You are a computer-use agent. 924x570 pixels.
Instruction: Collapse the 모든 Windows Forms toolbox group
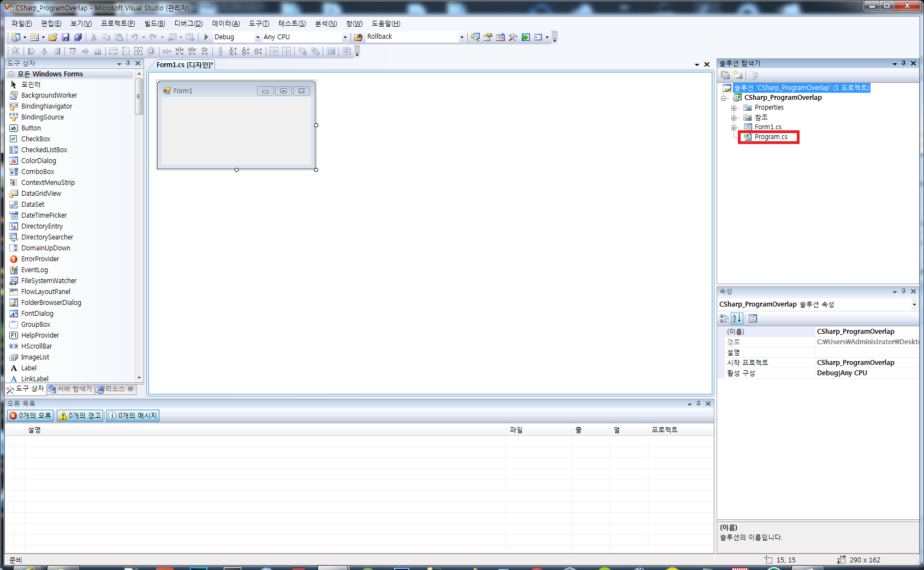[x=11, y=74]
